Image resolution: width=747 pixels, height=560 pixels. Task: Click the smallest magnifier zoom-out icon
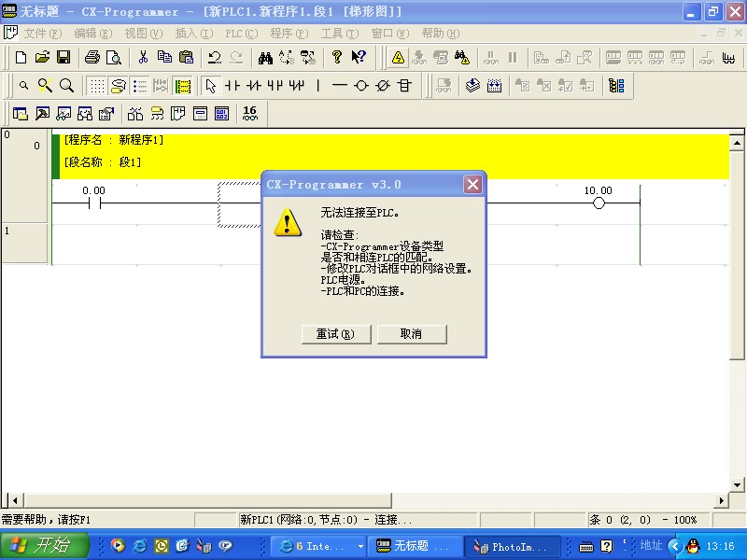(23, 86)
